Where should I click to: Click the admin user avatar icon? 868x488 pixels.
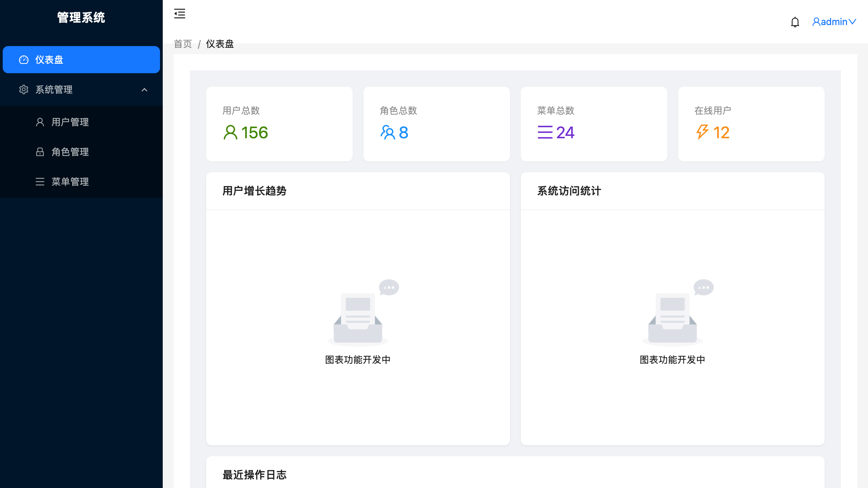[x=816, y=22]
